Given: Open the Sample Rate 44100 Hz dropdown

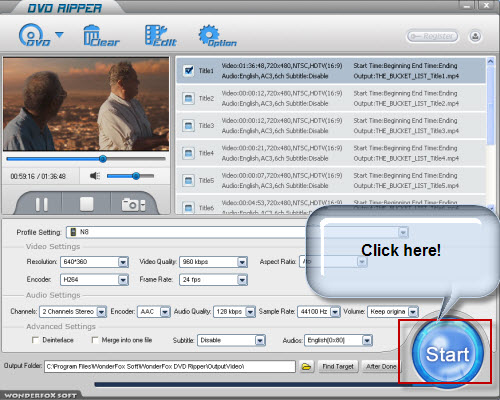Looking at the screenshot, I should tap(335, 312).
